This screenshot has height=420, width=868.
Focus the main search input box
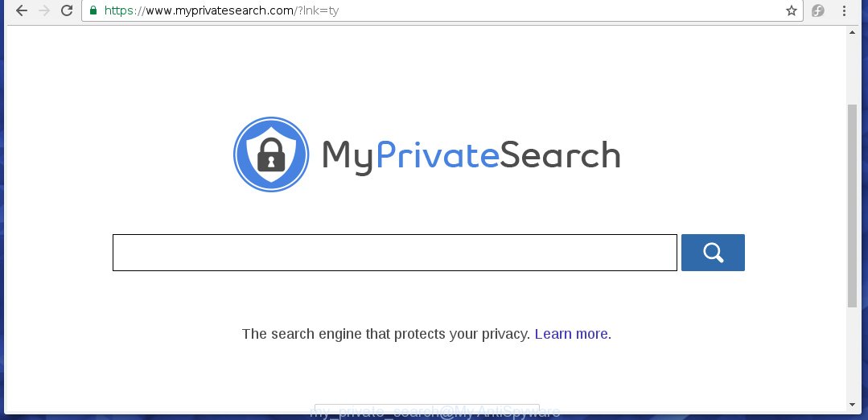click(395, 253)
